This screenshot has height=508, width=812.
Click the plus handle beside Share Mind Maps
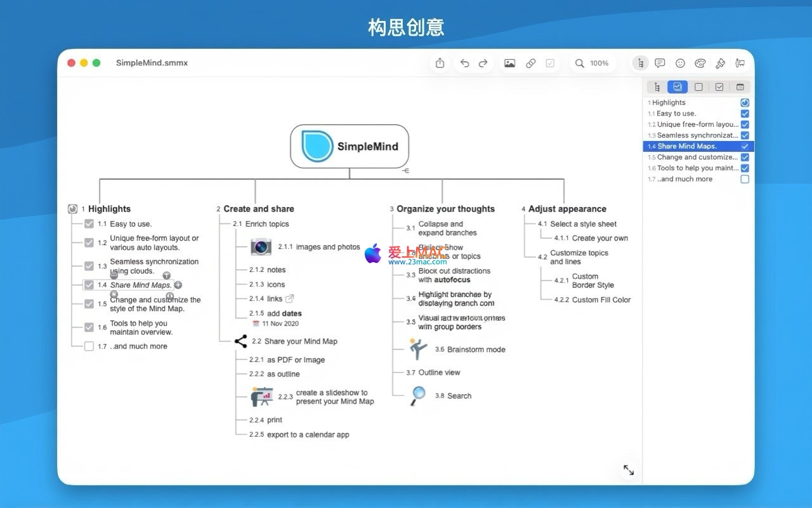[x=178, y=285]
